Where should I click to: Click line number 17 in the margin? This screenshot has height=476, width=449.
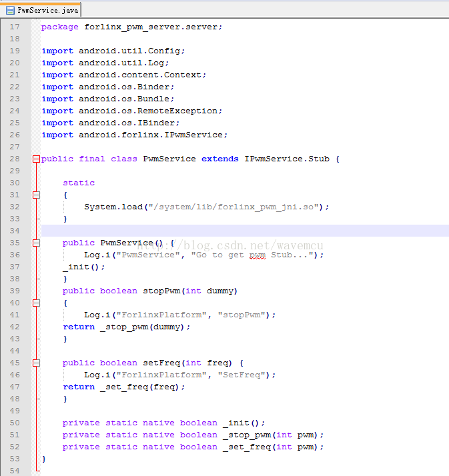[x=15, y=27]
